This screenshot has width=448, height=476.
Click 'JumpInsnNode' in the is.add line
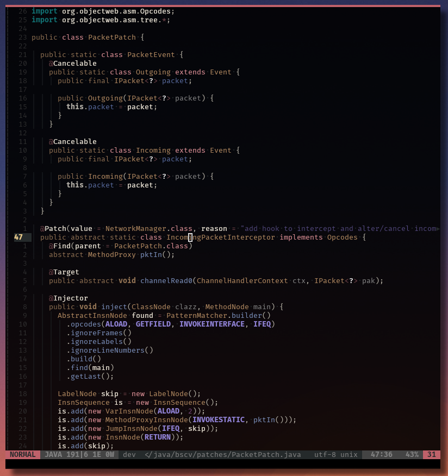132,429
